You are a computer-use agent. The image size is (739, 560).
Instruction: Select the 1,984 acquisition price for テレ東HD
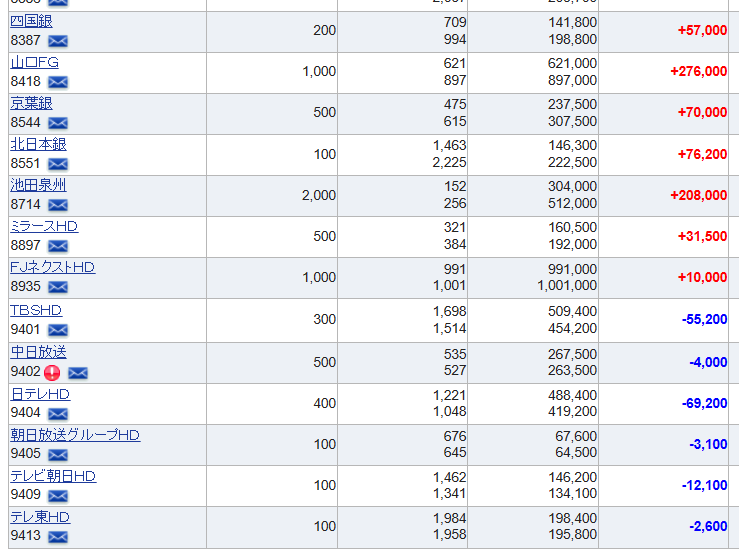point(449,518)
